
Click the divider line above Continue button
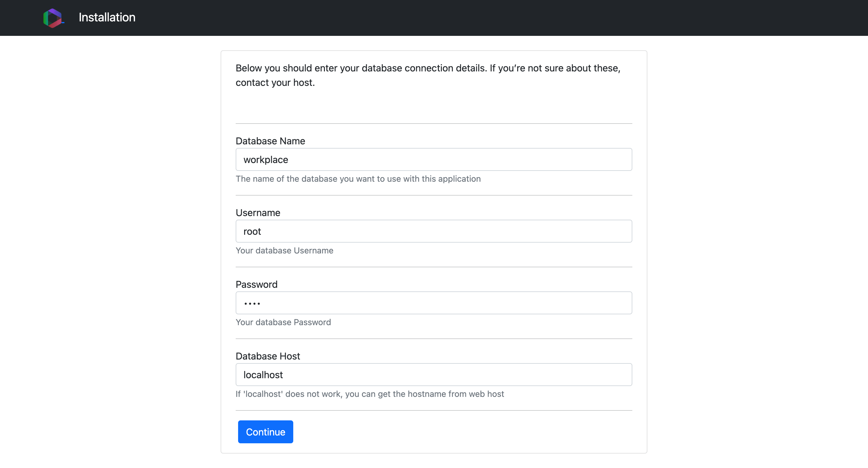433,410
